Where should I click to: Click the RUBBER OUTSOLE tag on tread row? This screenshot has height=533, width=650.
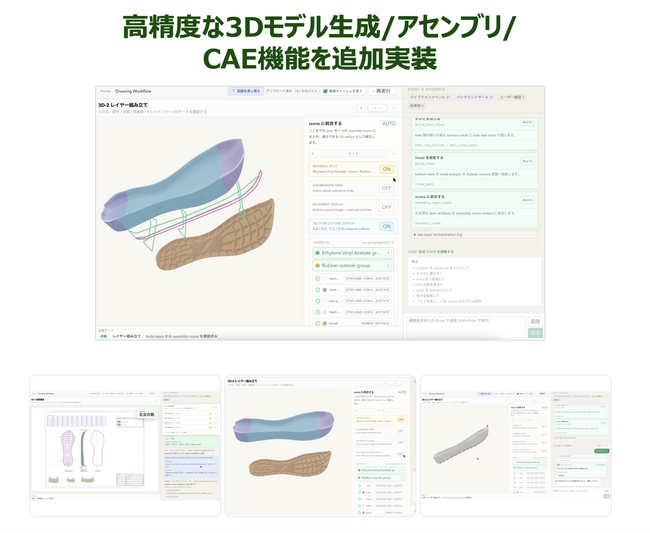point(376,323)
